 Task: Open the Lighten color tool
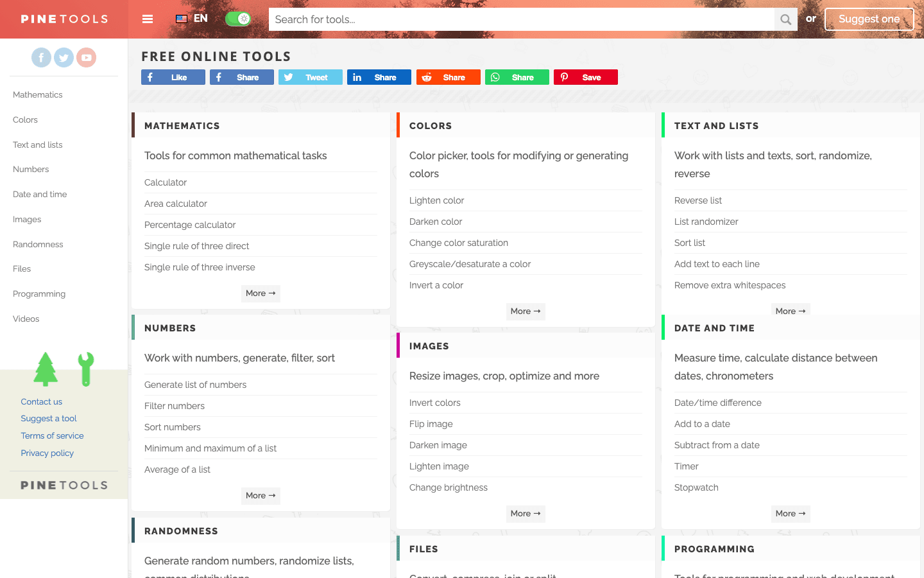pos(436,200)
